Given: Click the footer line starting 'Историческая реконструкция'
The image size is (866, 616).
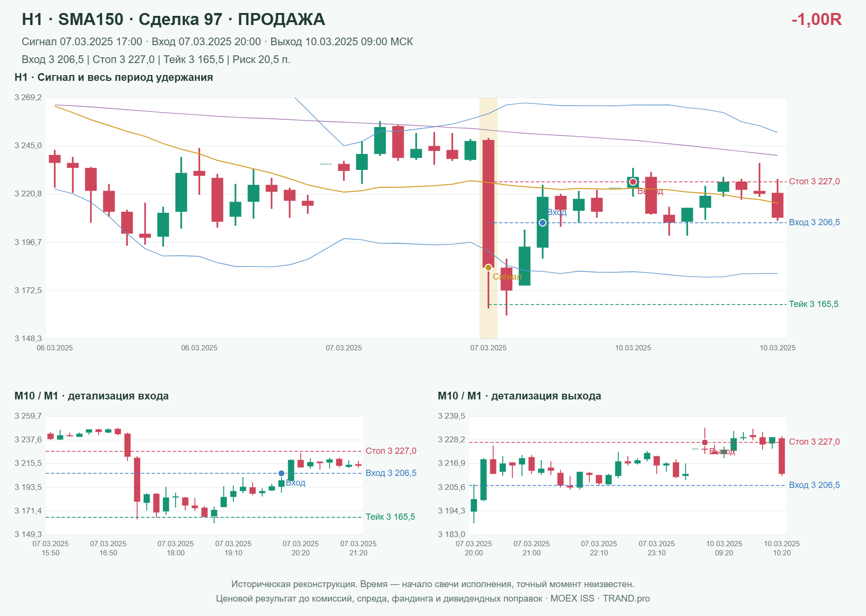Looking at the screenshot, I should (x=433, y=584).
